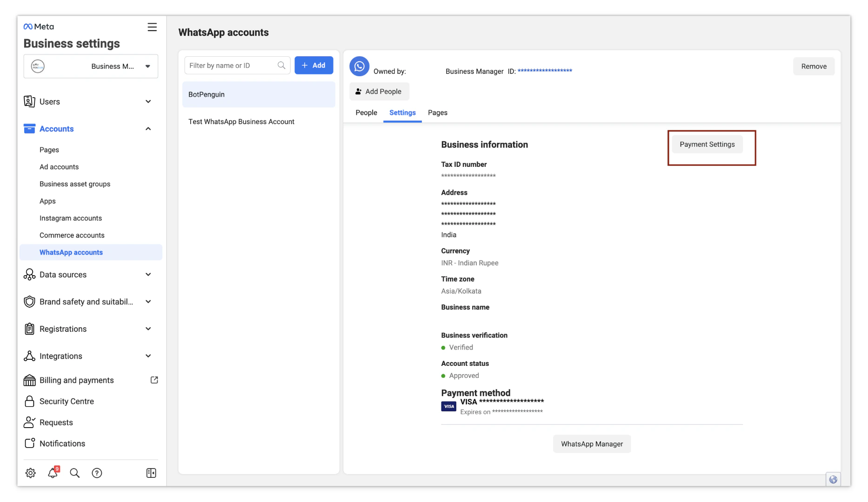Screen dimensions: 868x502
Task: Click the search magnifier in sidebar footer
Action: point(74,473)
